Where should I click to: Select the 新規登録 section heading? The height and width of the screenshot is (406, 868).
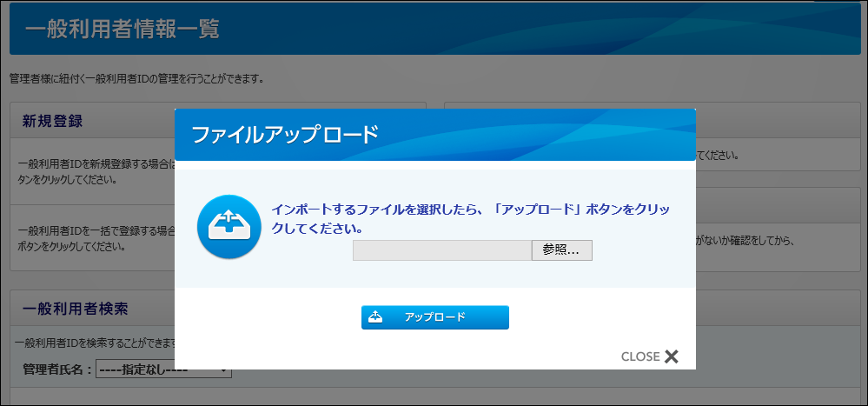pos(52,121)
